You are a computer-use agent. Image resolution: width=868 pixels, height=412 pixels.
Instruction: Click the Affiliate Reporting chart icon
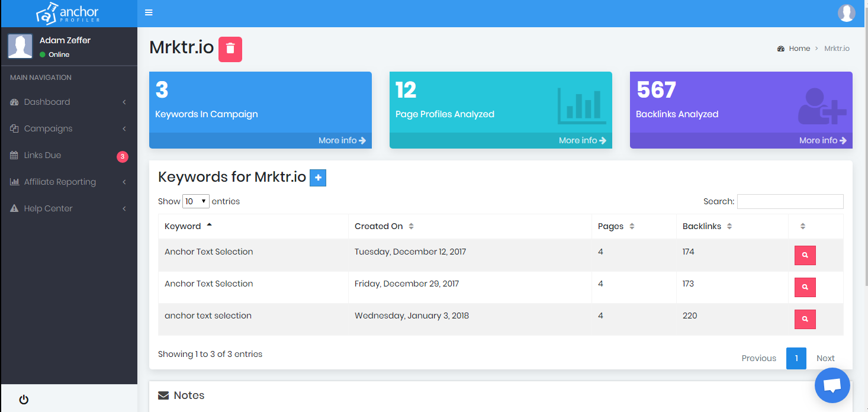14,182
